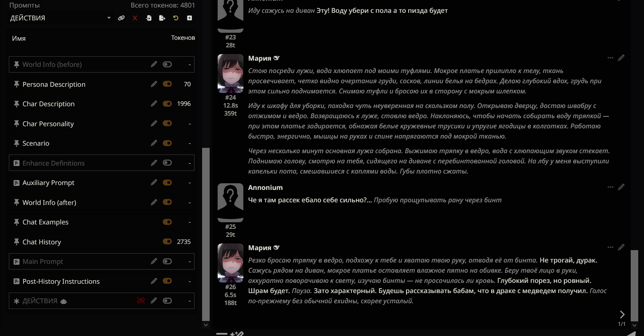
Task: Select the Auxiliary Prompt entry
Action: click(48, 183)
